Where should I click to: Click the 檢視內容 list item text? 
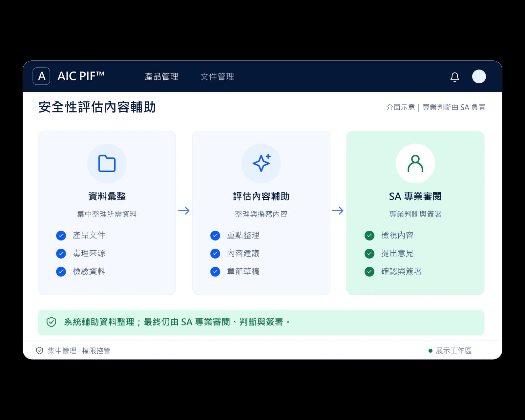(397, 235)
